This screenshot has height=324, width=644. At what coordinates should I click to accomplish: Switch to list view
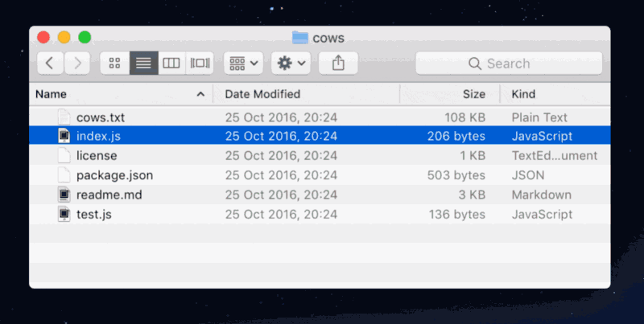143,63
